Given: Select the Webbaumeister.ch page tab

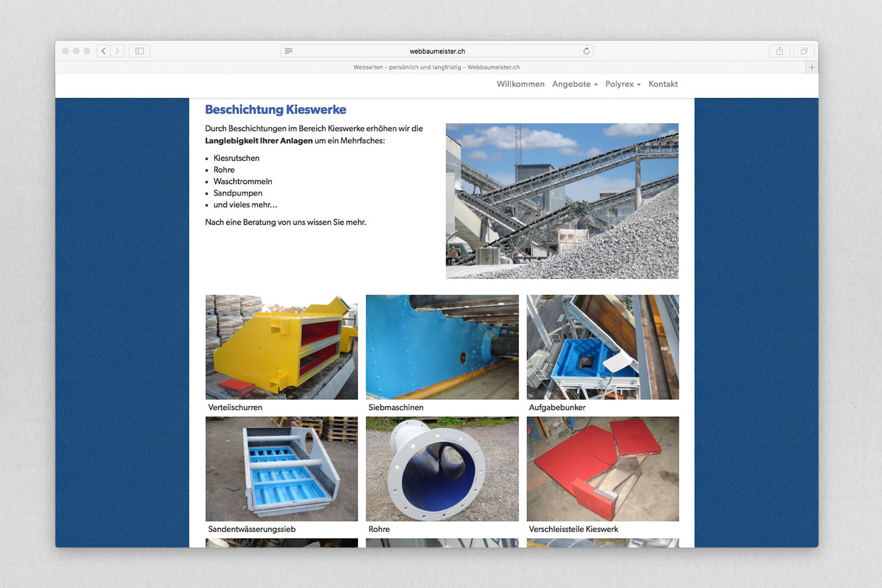Looking at the screenshot, I should point(436,68).
